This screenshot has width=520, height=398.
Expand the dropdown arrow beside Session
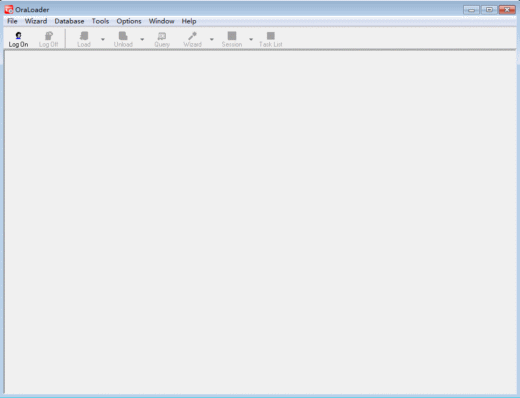tap(251, 39)
